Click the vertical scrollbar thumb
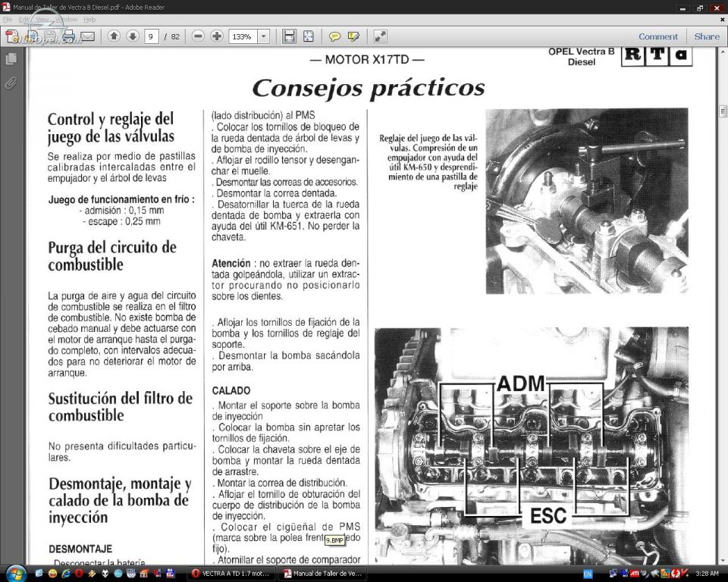Screen dimensions: 728x582 (x=723, y=111)
